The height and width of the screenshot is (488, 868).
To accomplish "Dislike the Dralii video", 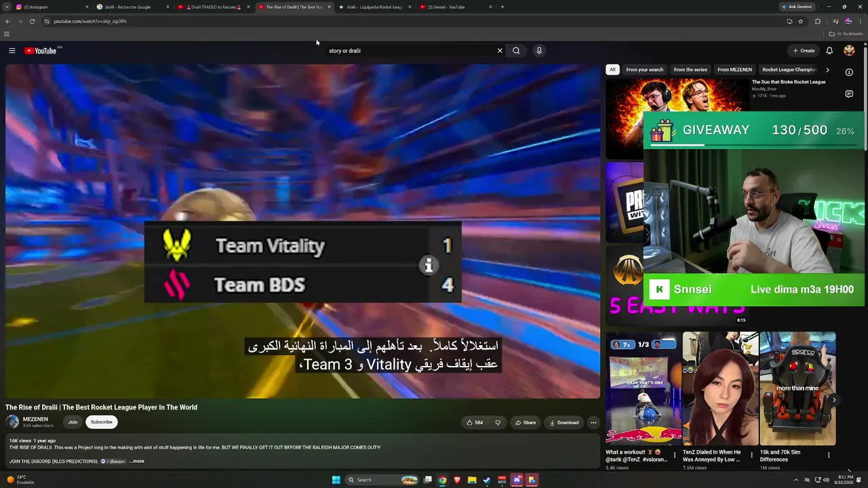I will coord(498,422).
